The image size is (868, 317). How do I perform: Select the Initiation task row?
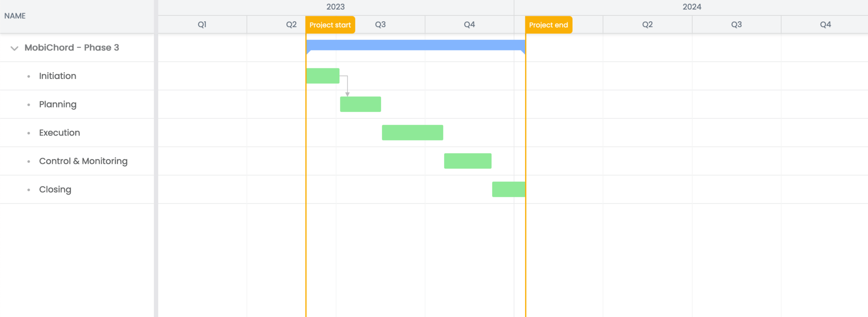click(77, 76)
